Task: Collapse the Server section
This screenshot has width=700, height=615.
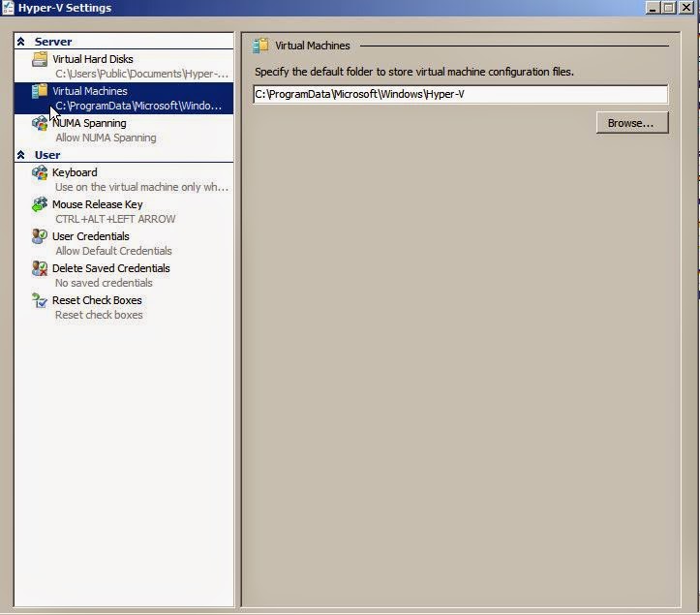Action: (x=20, y=42)
